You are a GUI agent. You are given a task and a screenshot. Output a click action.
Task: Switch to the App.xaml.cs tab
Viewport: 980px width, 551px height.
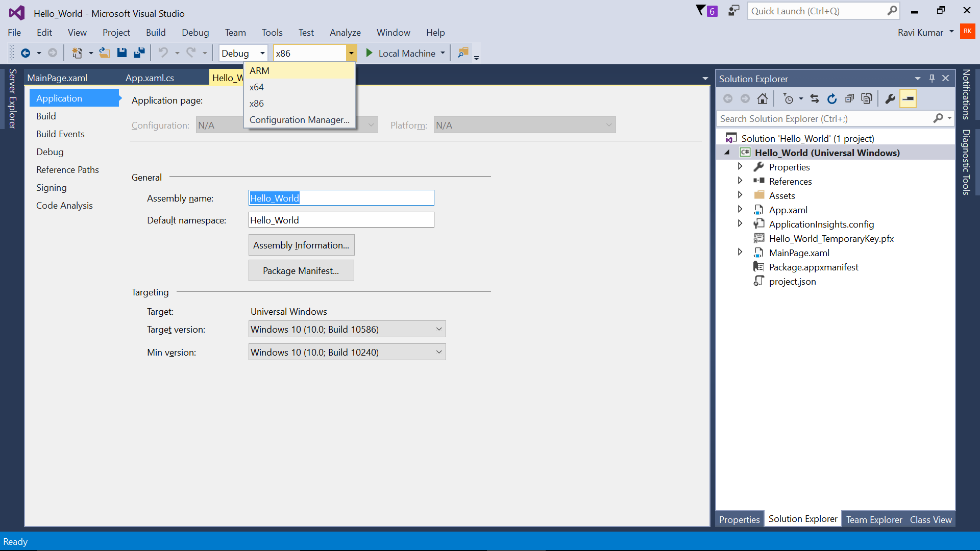pyautogui.click(x=150, y=78)
